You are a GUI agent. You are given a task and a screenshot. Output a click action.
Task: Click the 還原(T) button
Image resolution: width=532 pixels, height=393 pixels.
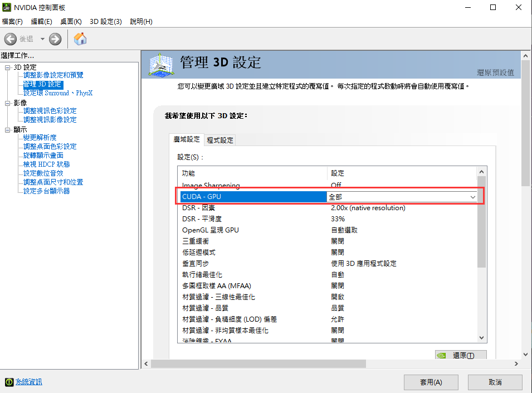(x=461, y=355)
